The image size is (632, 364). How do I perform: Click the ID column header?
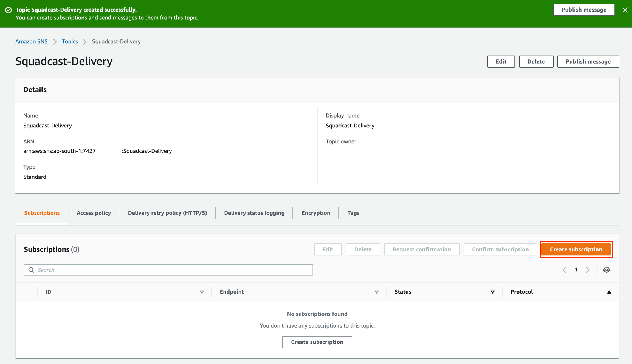[48, 292]
